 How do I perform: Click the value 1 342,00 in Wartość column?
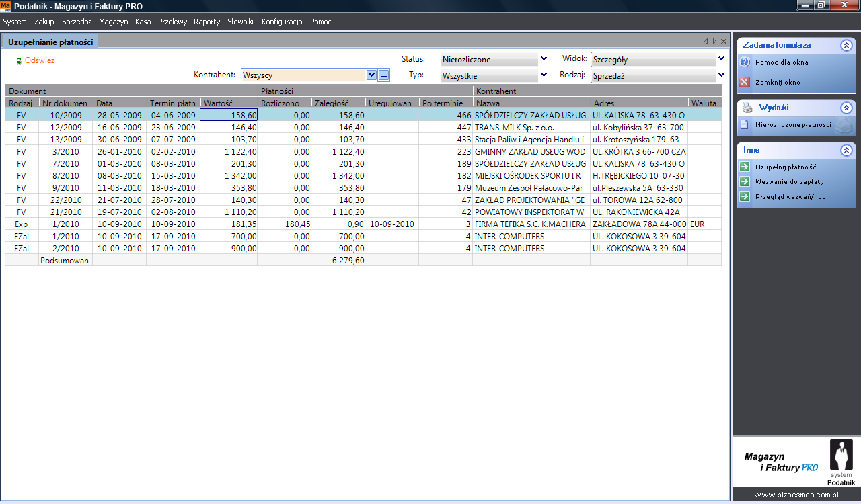(x=229, y=175)
